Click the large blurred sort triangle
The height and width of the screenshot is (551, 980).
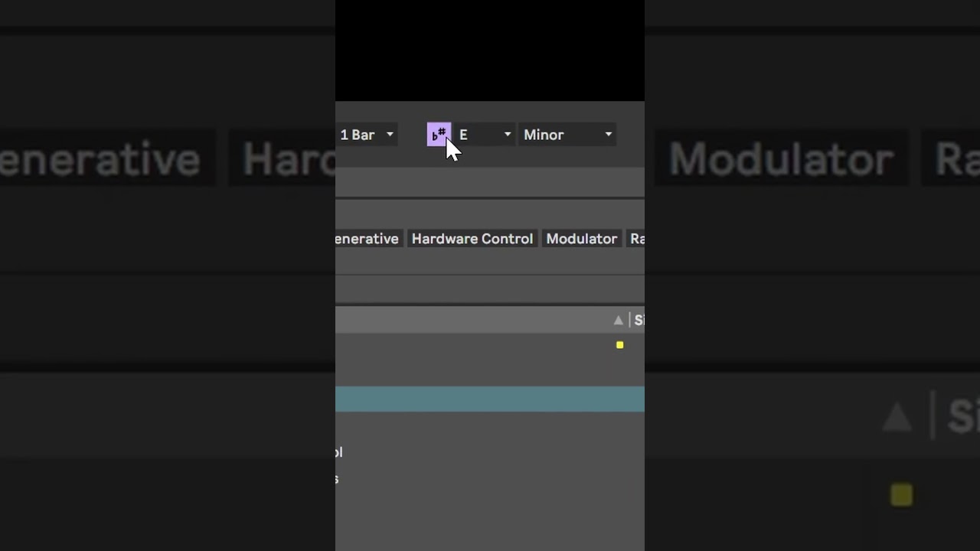pyautogui.click(x=897, y=419)
